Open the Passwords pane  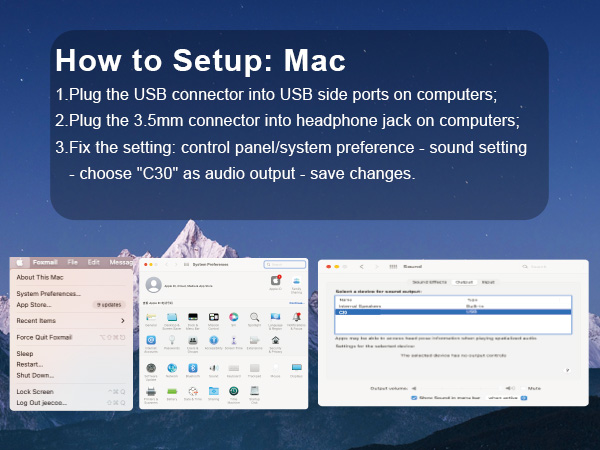click(x=172, y=340)
